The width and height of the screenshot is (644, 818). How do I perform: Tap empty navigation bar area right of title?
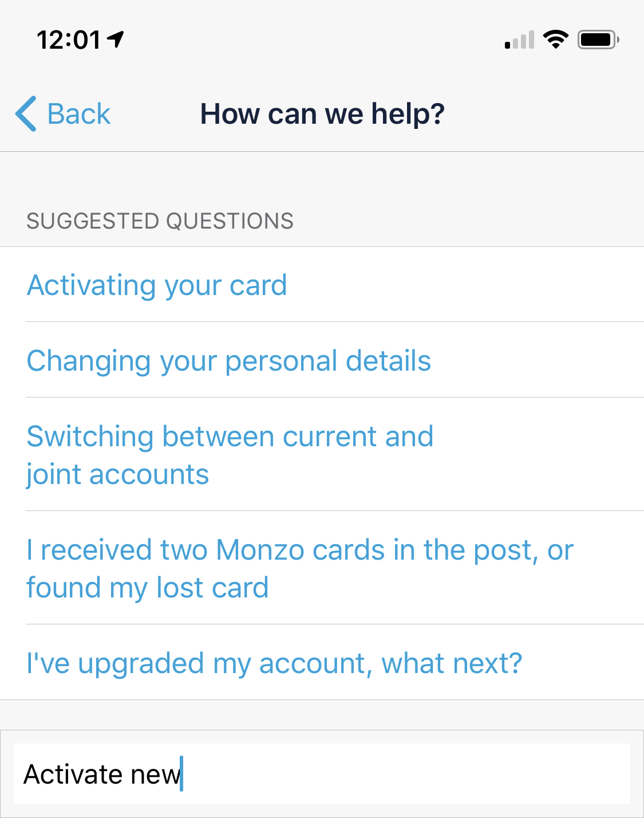544,113
